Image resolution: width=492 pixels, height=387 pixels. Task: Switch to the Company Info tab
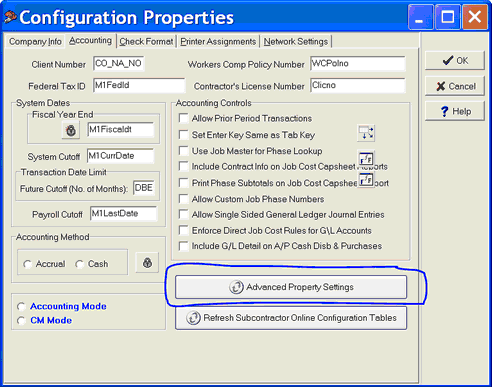pos(35,42)
